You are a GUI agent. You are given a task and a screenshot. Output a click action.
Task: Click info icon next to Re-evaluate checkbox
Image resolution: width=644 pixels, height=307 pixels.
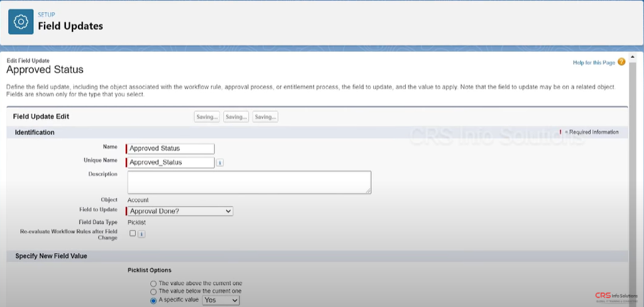142,234
